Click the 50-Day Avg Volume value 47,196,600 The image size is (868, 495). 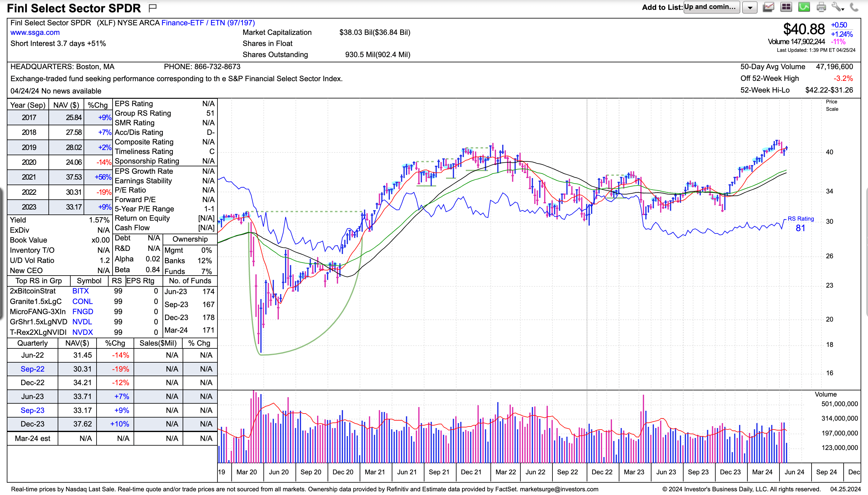point(834,67)
